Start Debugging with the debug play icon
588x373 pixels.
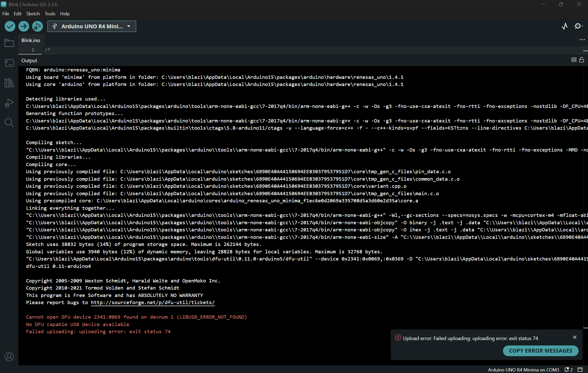(38, 26)
